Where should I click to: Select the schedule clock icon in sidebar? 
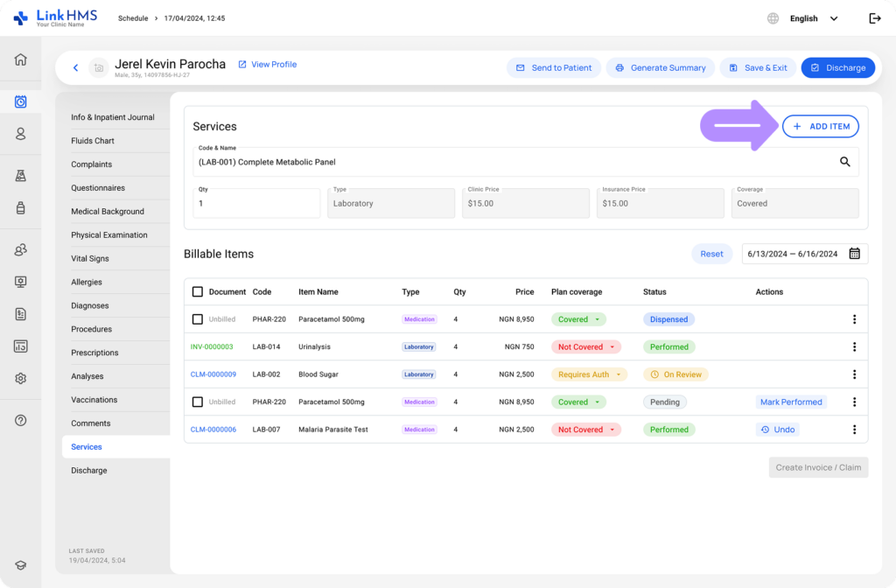(21, 101)
